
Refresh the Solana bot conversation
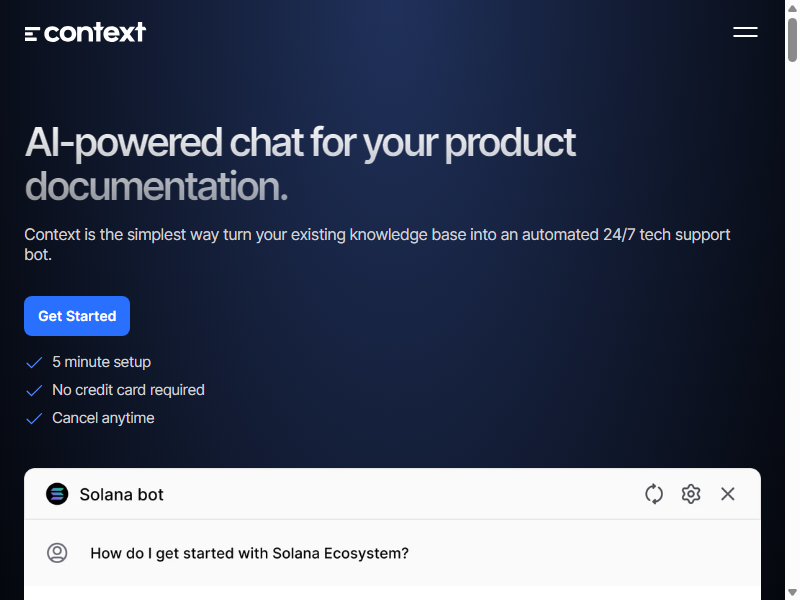pyautogui.click(x=654, y=494)
